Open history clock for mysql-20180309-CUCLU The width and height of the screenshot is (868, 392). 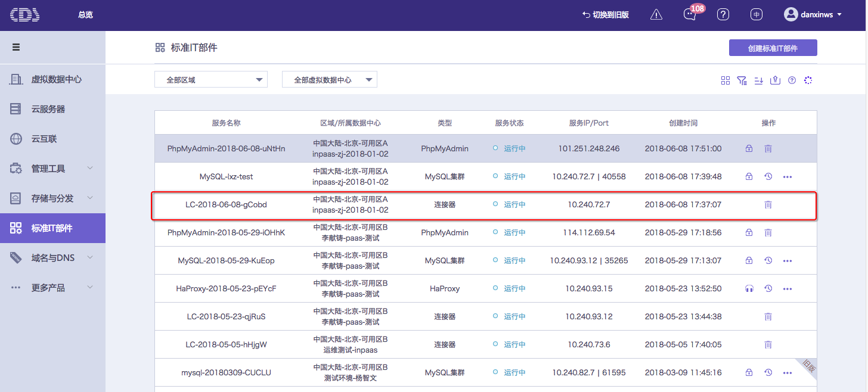768,373
